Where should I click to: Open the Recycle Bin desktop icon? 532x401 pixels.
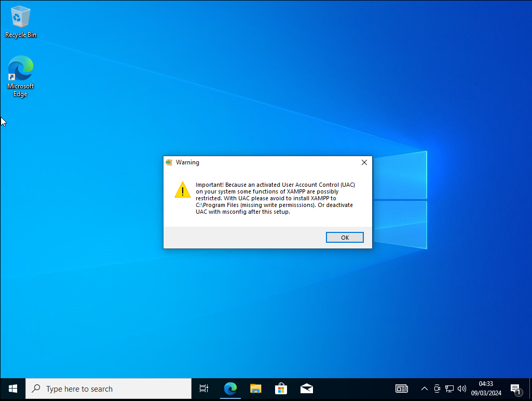point(21,22)
